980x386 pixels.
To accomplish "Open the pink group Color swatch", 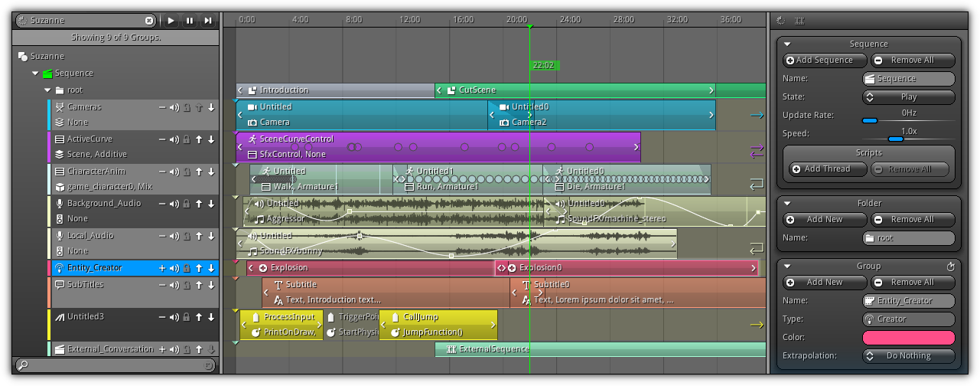I will click(909, 338).
